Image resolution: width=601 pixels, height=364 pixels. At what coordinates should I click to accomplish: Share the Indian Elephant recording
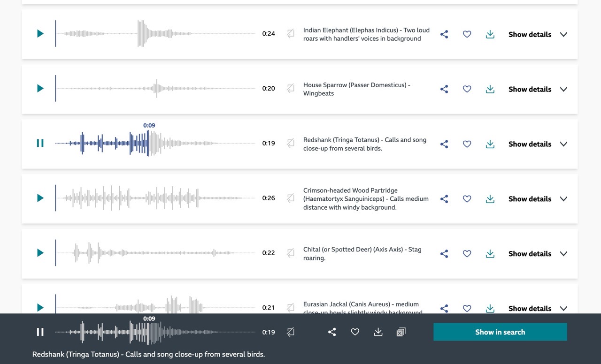pyautogui.click(x=444, y=34)
